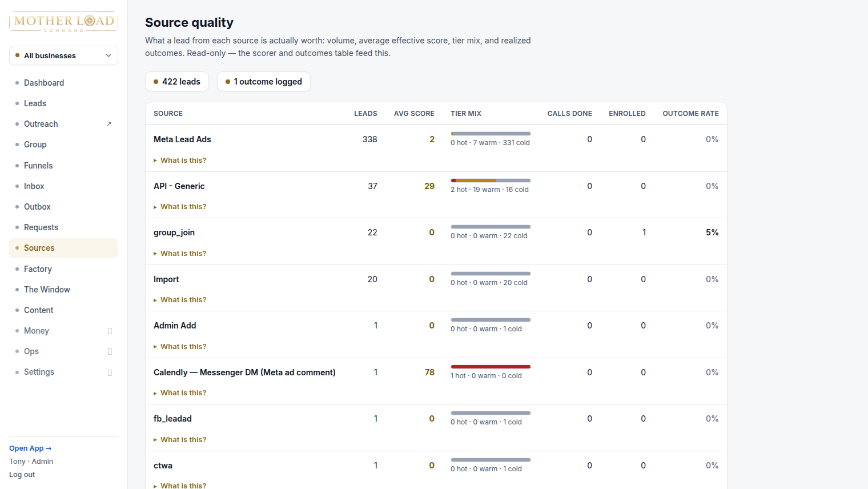Click the OUTCOME RATE column header
This screenshot has height=489, width=868.
click(x=690, y=114)
